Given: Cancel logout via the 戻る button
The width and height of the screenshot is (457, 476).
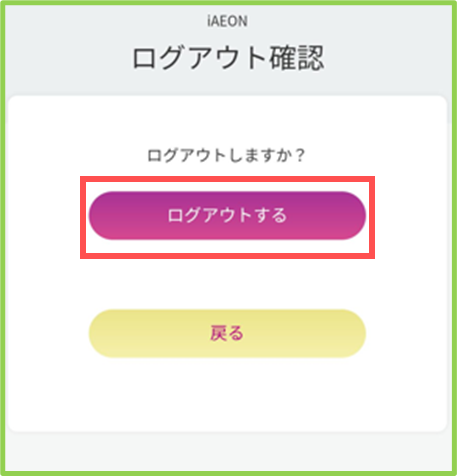Looking at the screenshot, I should point(227,333).
